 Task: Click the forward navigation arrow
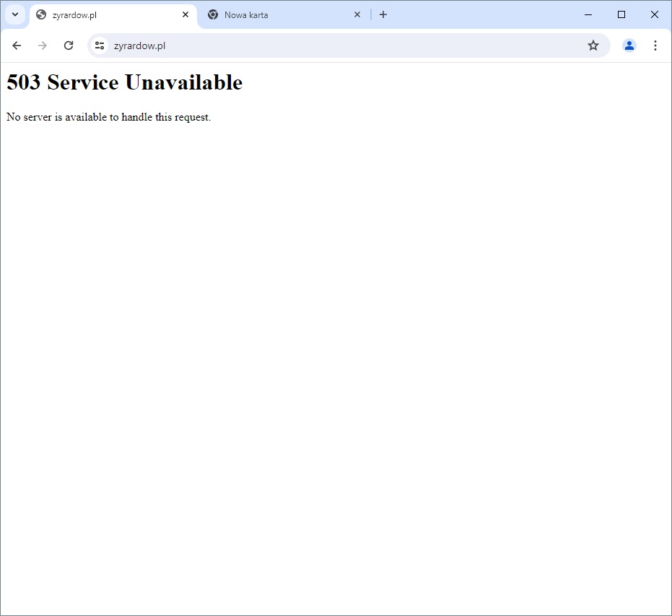(x=43, y=45)
